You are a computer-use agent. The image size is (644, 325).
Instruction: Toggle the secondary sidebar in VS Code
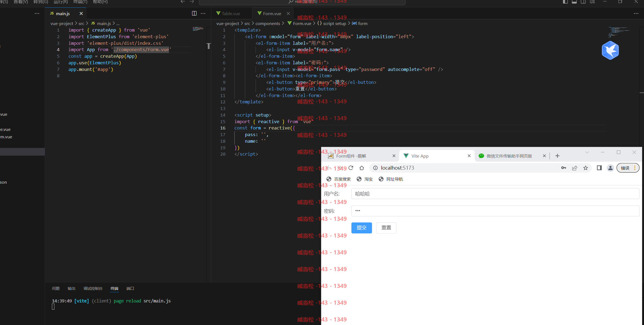point(583,2)
